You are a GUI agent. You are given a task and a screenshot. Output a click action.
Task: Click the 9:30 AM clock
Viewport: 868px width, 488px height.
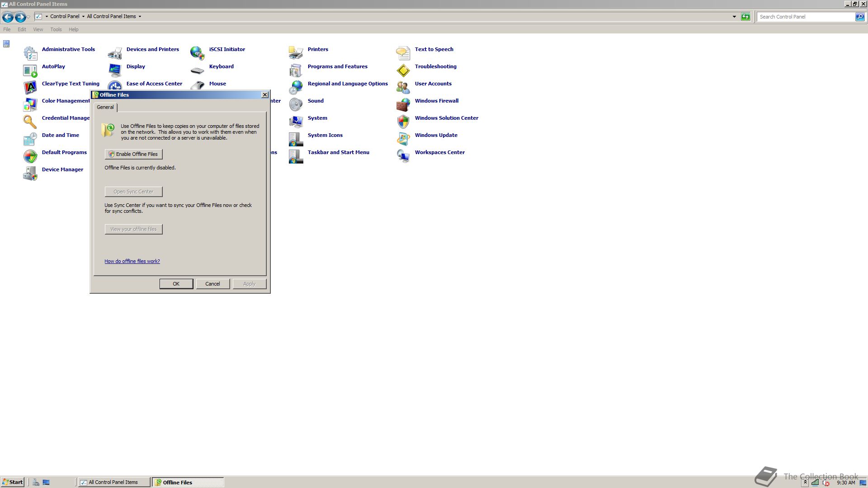(x=846, y=483)
